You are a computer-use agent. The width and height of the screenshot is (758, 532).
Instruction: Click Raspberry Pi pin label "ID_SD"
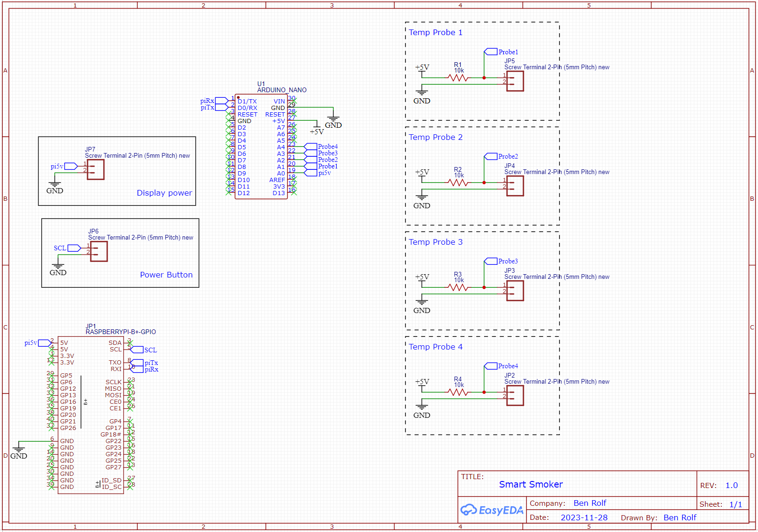pyautogui.click(x=111, y=481)
